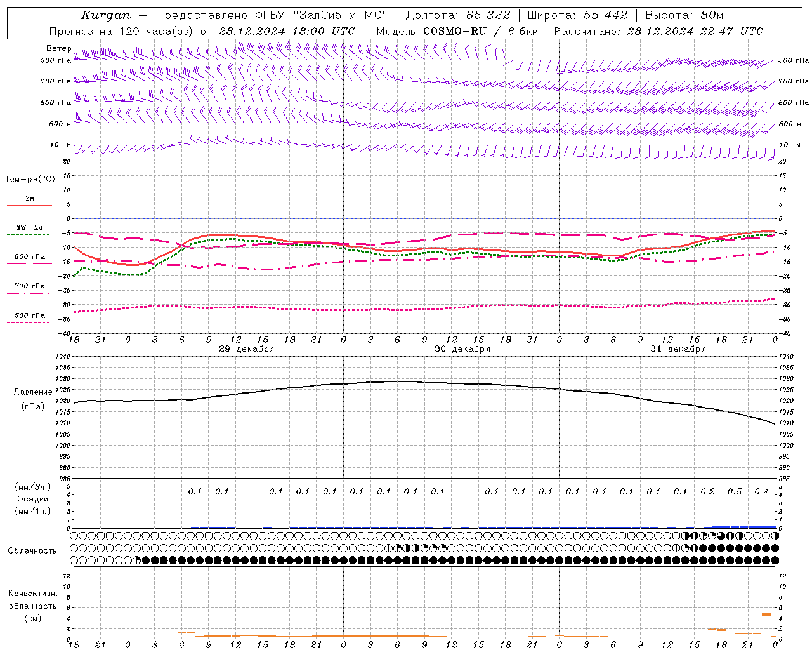Click the Прогноз на 120 часа(ов) text
The height and width of the screenshot is (650, 812).
122,31
